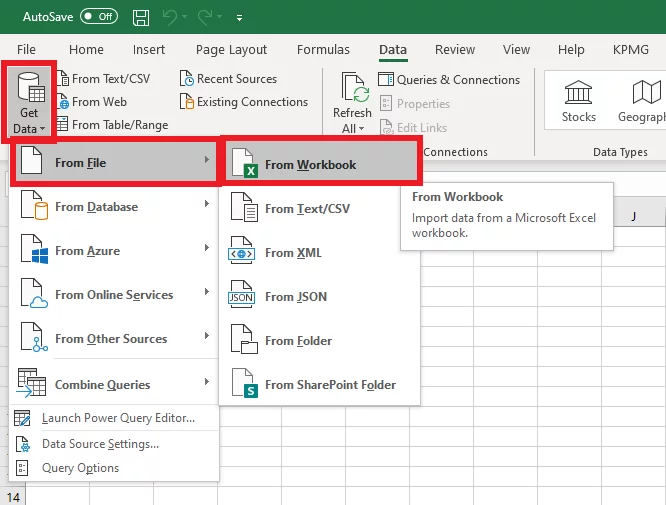Launch Power Query Editor from menu
Image resolution: width=666 pixels, height=505 pixels.
click(x=118, y=418)
